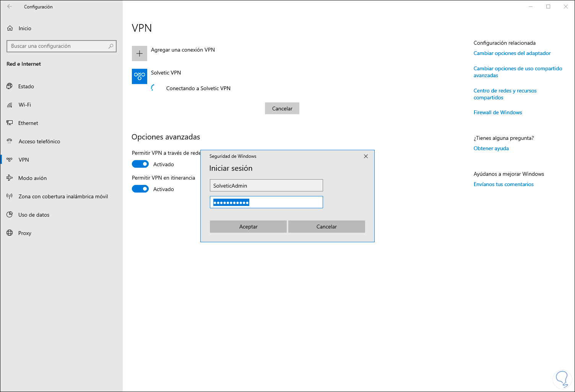Click the Acceso telefónico dial-up icon
The image size is (575, 392).
[x=10, y=141]
